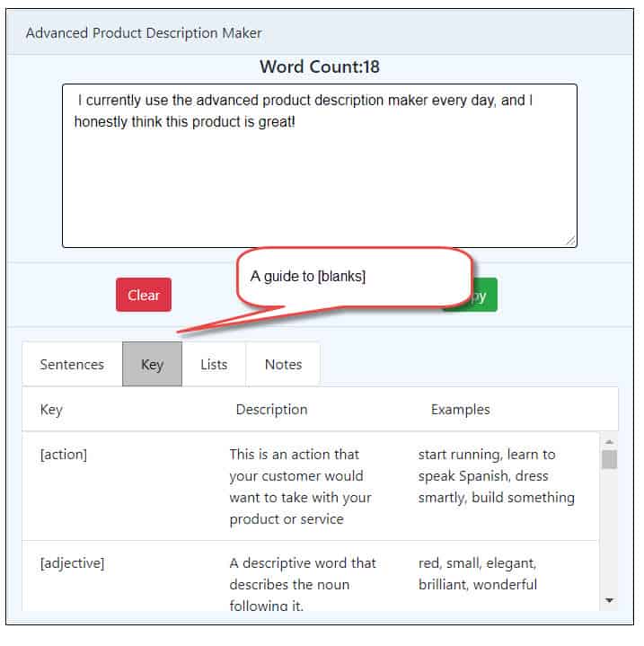Click the scrollbar up arrow in key table
This screenshot has width=644, height=646.
pyautogui.click(x=609, y=442)
